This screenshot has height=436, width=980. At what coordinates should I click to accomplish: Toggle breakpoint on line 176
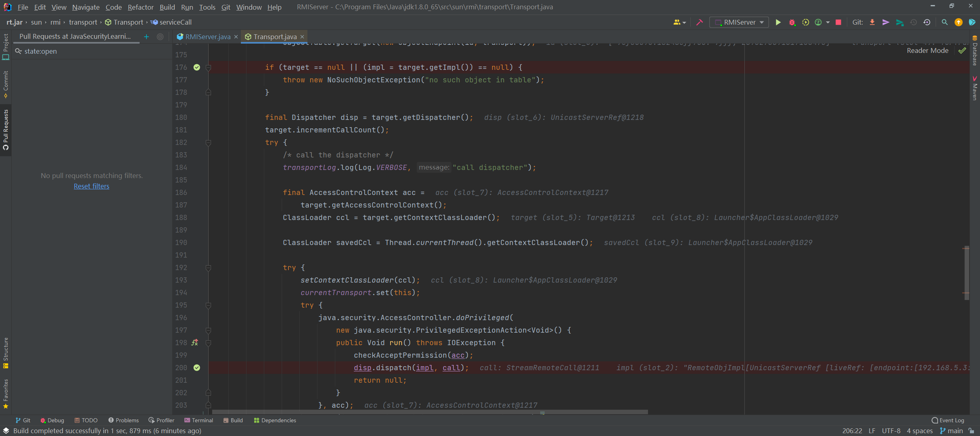coord(196,67)
